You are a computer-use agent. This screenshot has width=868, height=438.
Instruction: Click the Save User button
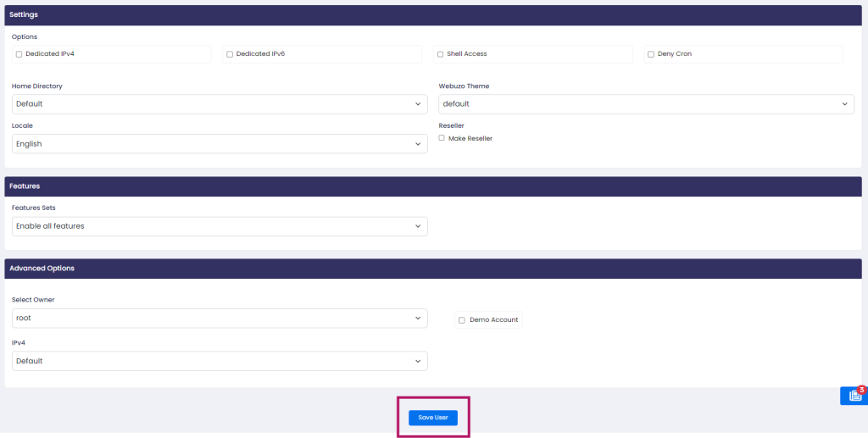(432, 418)
